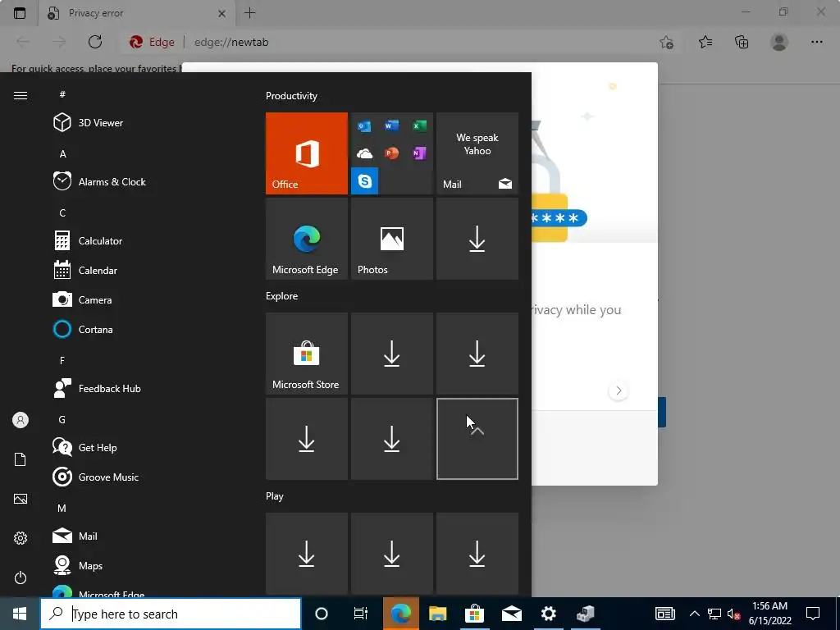Select the letter M section header
Screen dimensions: 840x630
coord(62,508)
